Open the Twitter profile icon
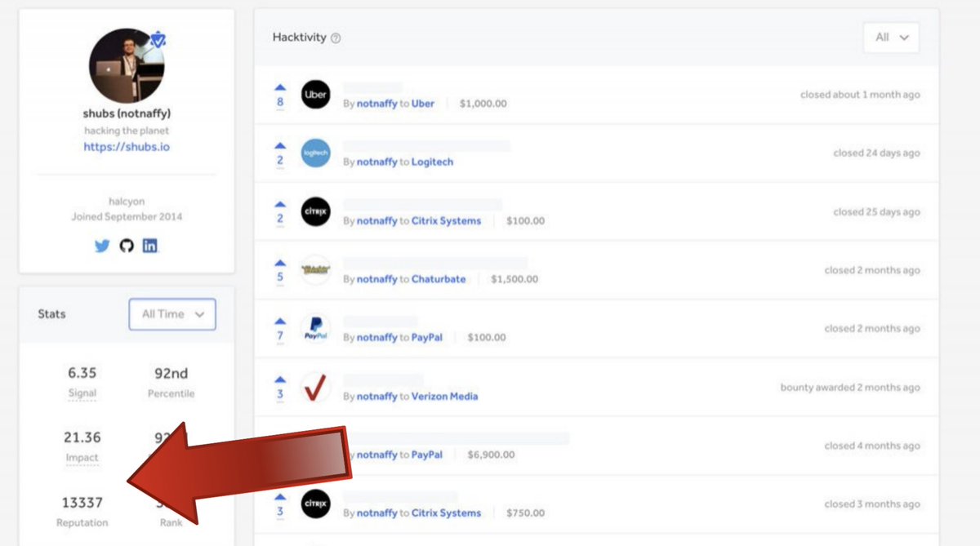This screenshot has height=546, width=980. [102, 246]
